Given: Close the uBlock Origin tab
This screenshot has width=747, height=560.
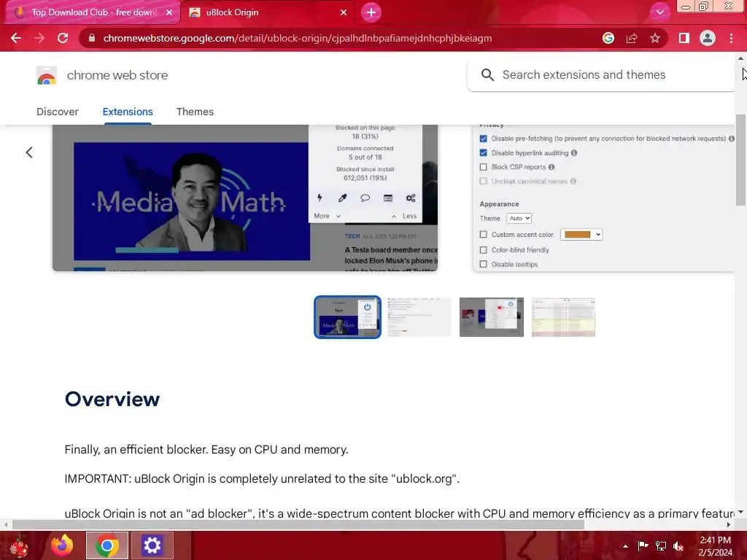Looking at the screenshot, I should click(344, 12).
